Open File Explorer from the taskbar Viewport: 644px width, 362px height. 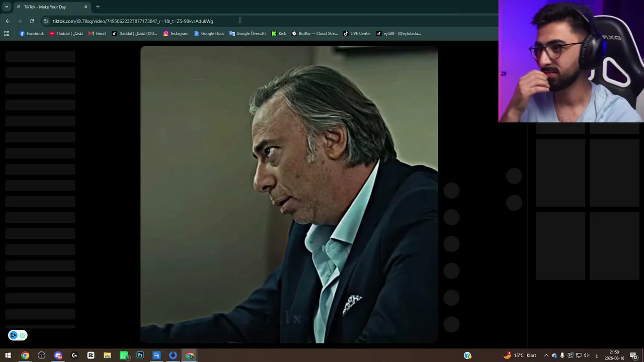click(107, 355)
